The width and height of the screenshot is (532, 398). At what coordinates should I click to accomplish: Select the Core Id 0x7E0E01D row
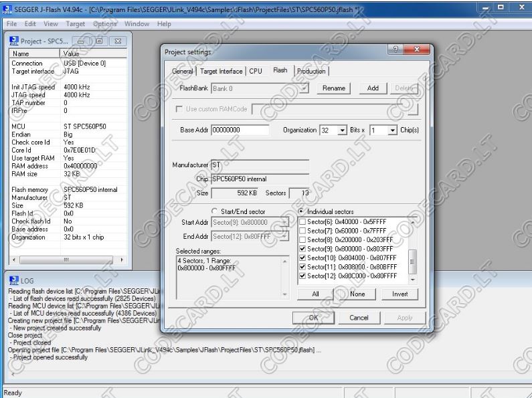coord(68,151)
